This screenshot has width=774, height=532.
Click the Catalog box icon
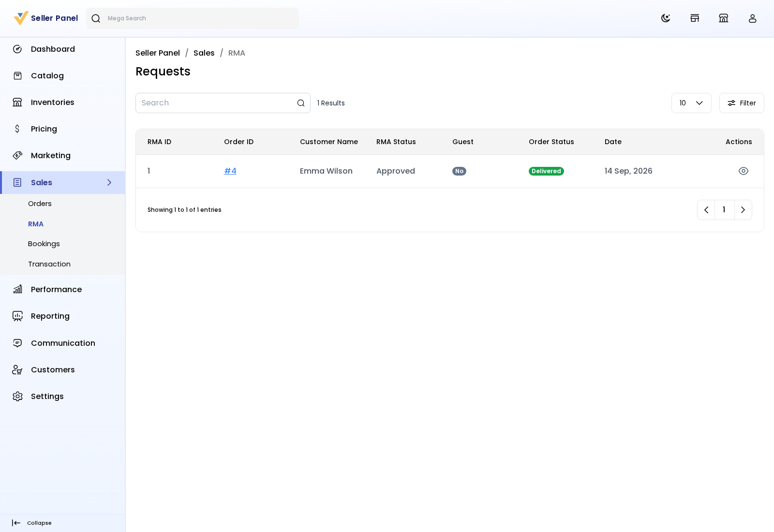click(x=17, y=76)
